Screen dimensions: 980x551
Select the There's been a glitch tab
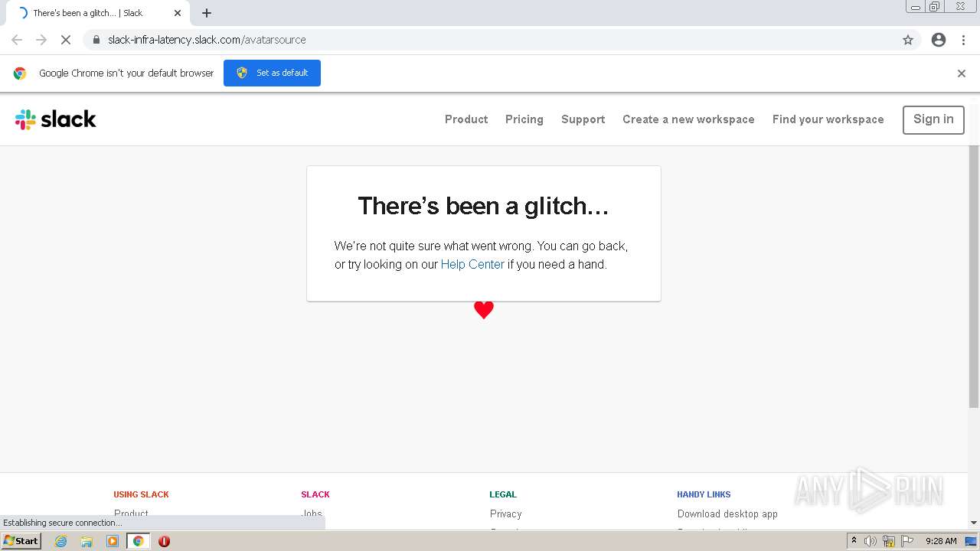[97, 13]
